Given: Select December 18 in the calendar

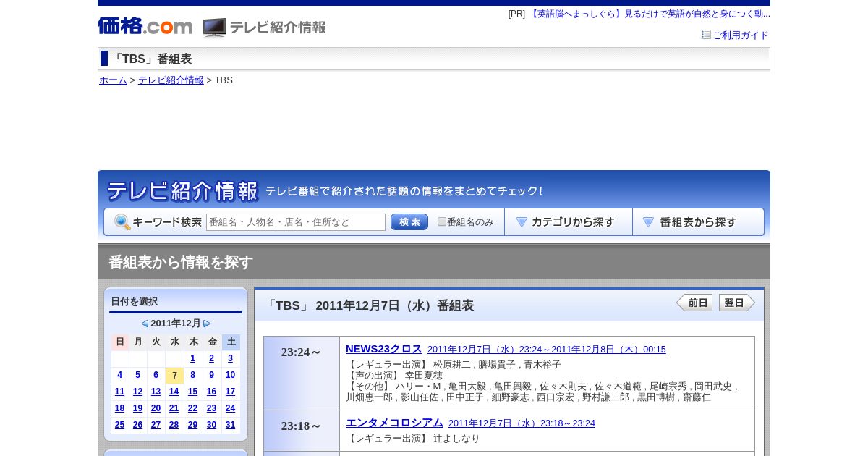Looking at the screenshot, I should pos(119,408).
